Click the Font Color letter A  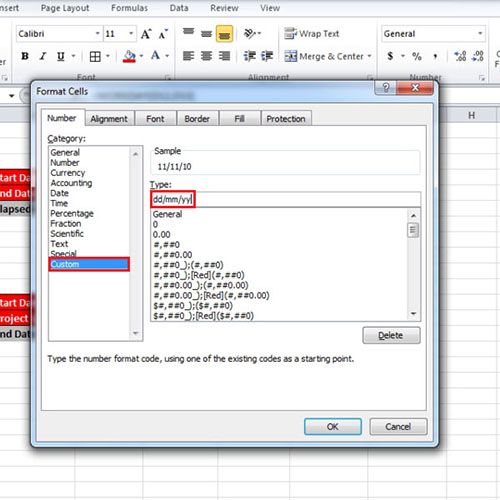pos(155,56)
